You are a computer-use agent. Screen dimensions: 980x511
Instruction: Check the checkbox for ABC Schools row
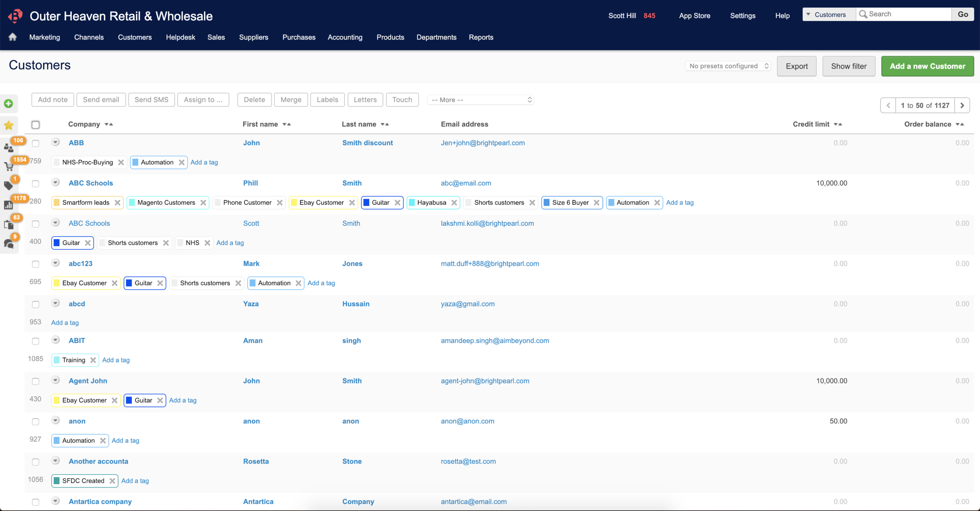[x=36, y=183]
